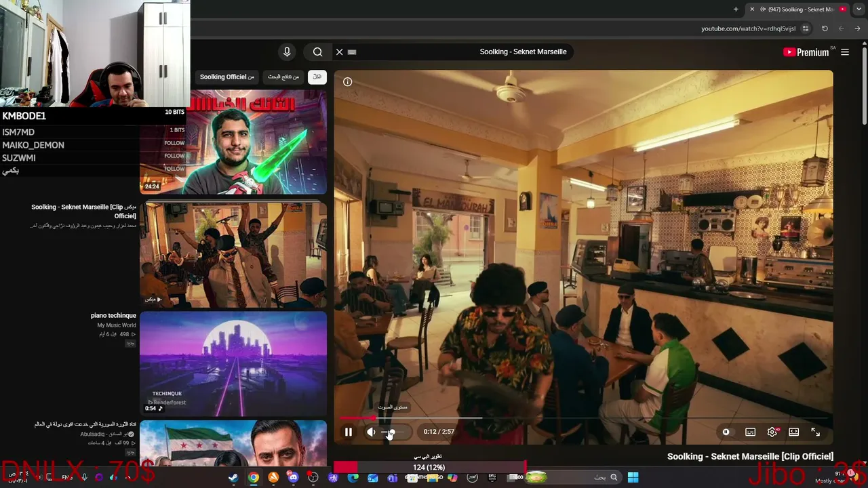Select the search results filter chip

pos(283,77)
